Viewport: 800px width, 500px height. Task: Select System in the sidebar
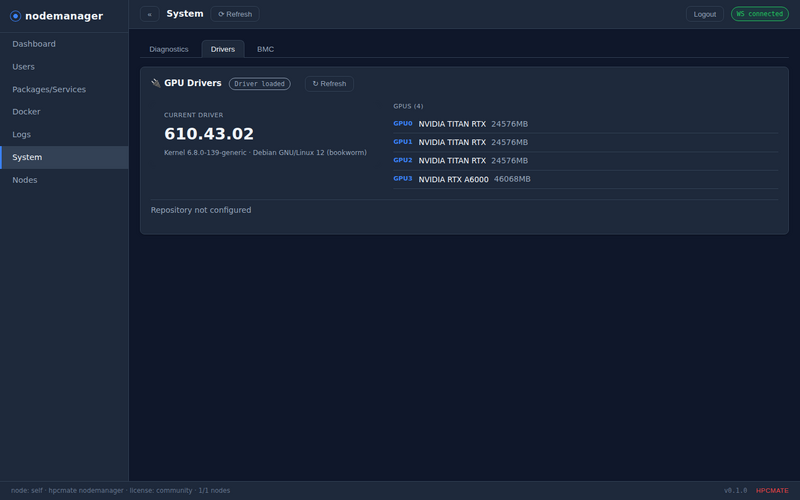point(64,157)
